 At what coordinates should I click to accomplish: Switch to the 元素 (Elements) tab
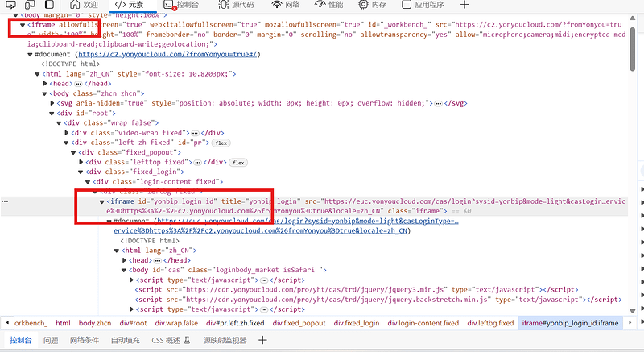[130, 5]
